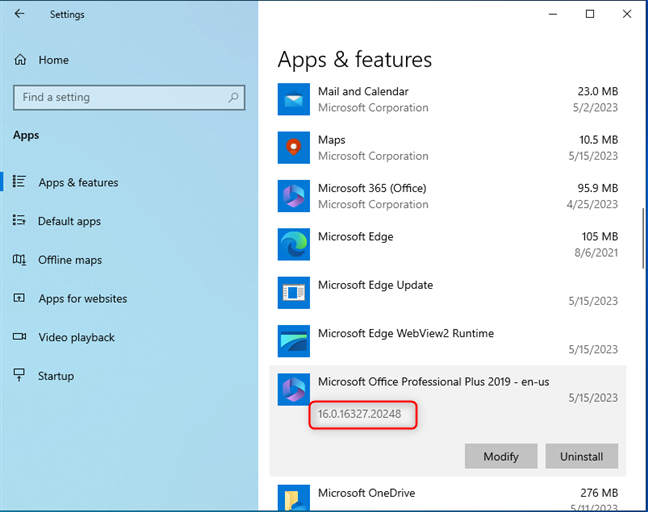Screen dimensions: 648x512
Task: Select Microsoft Office Professional Plus 2019 title
Action: pyautogui.click(x=434, y=382)
